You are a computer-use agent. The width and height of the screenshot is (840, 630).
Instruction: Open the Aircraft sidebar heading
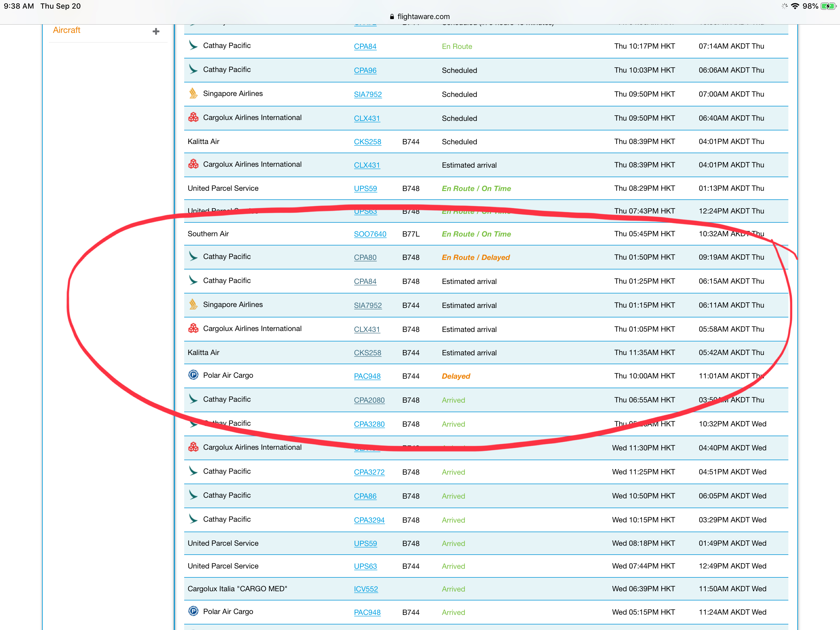coord(66,30)
